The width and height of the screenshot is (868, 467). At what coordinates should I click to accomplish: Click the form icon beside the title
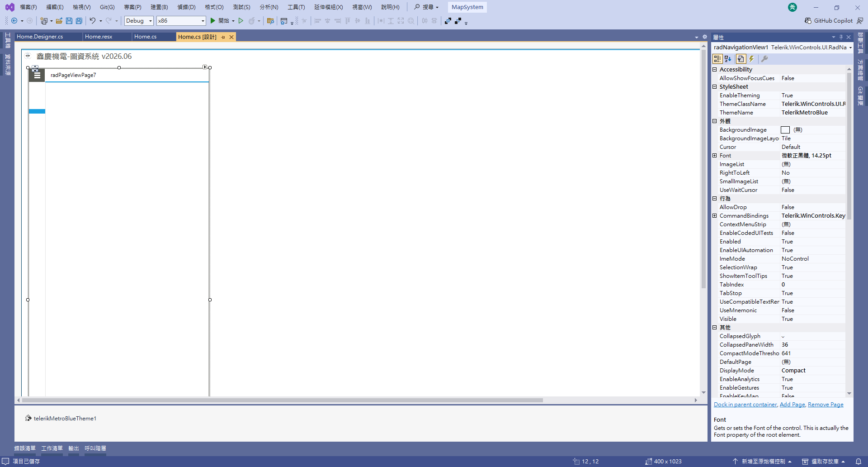[x=28, y=56]
